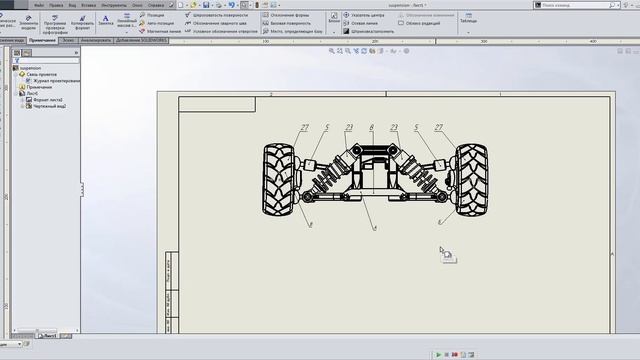Select Журнал проектирования tree item
The height and width of the screenshot is (360, 640).
click(x=53, y=81)
